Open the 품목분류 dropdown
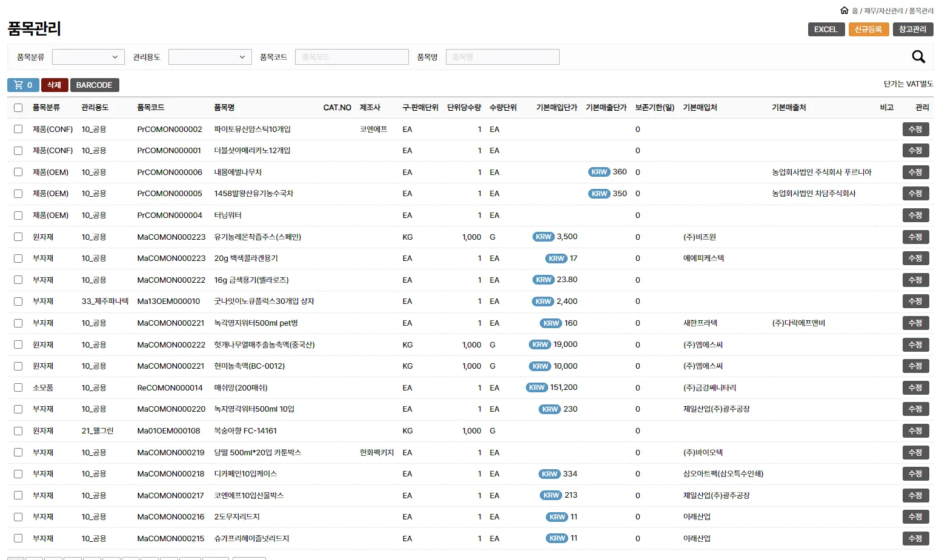 pyautogui.click(x=88, y=56)
